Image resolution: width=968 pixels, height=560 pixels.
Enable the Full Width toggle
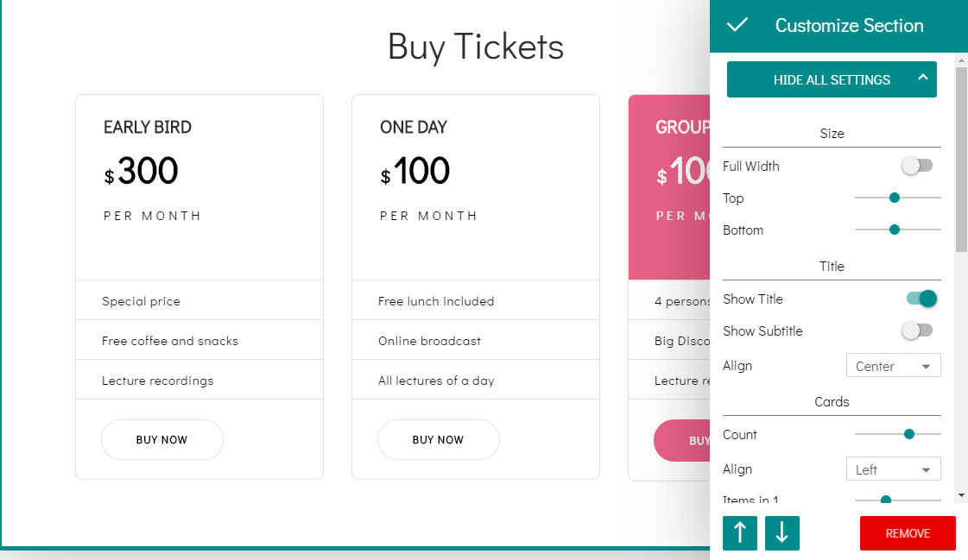[917, 166]
